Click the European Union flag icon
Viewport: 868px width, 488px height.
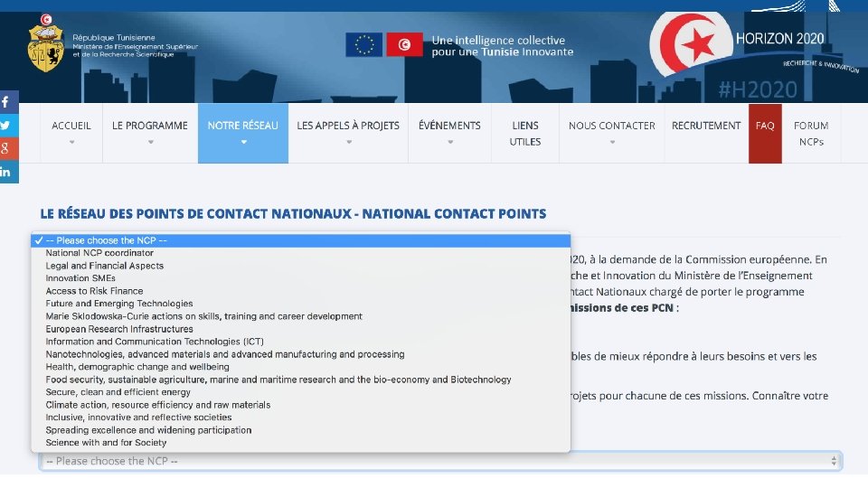pyautogui.click(x=363, y=44)
